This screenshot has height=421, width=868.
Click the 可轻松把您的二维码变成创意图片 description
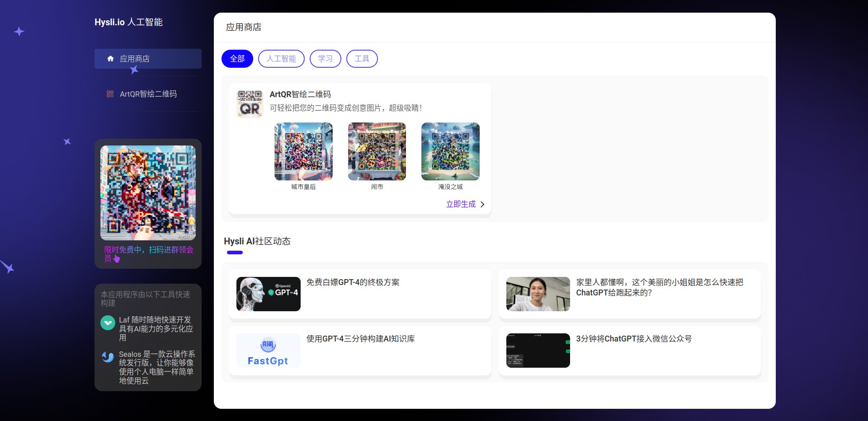346,108
